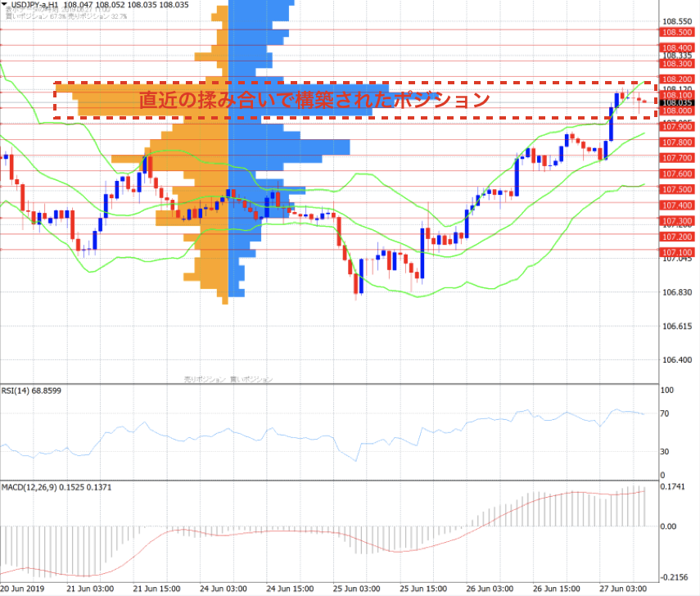Click the 106.615 price scale value

tap(677, 327)
